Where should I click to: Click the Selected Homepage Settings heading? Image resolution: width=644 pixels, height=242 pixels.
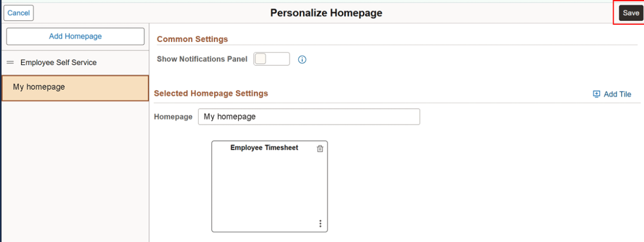click(x=211, y=94)
